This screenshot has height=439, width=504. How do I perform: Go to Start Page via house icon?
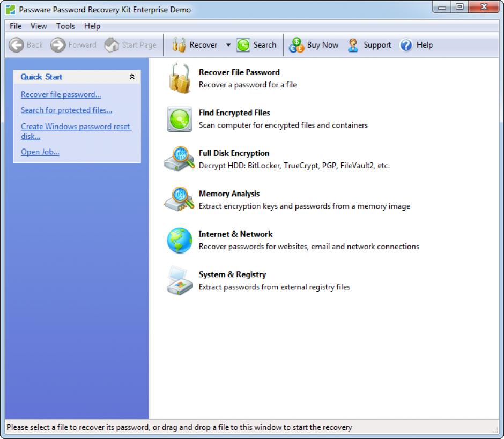[112, 45]
